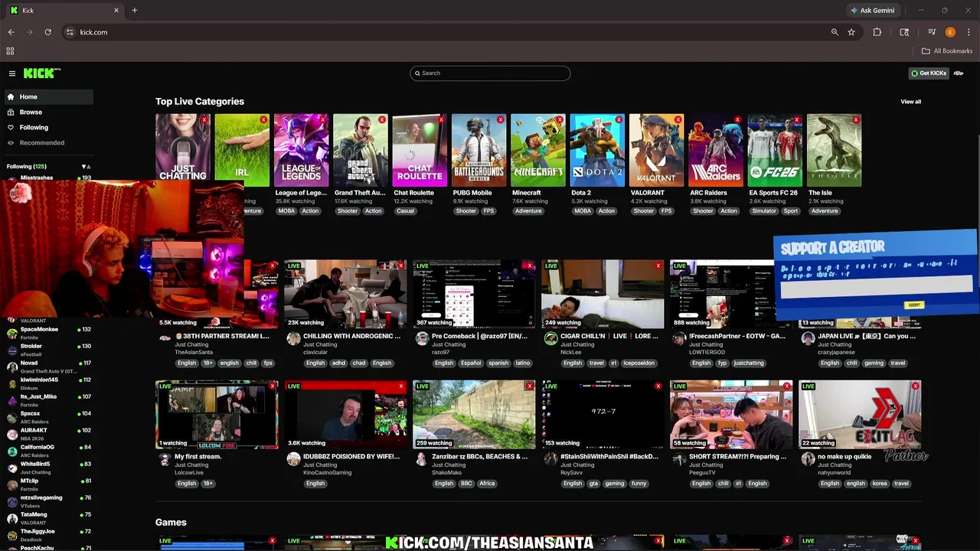Open the EA Sports FC 26 category card
The height and width of the screenshot is (551, 980).
pos(776,150)
